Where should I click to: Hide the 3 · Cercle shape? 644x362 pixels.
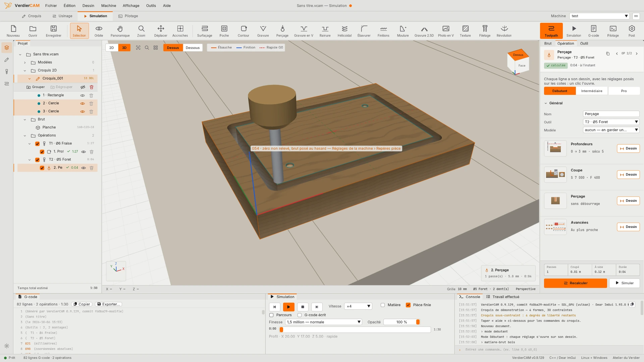[x=83, y=112]
